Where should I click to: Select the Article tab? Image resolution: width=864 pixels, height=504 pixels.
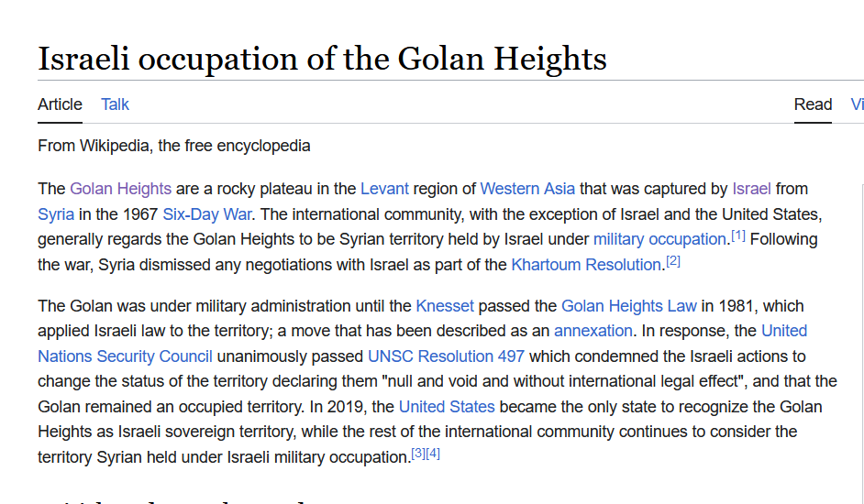60,104
